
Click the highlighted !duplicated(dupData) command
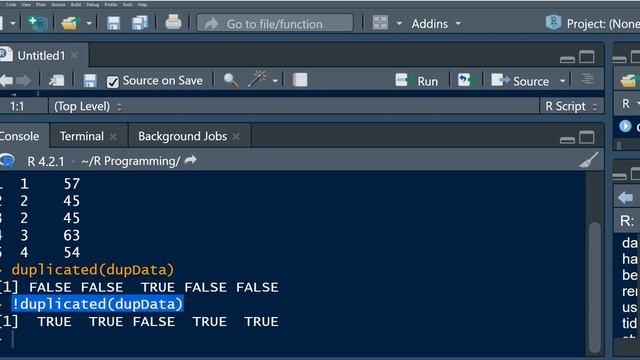(98, 304)
